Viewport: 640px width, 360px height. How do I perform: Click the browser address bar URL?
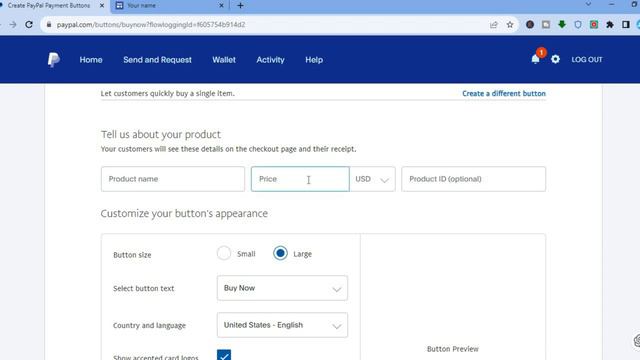pyautogui.click(x=151, y=24)
